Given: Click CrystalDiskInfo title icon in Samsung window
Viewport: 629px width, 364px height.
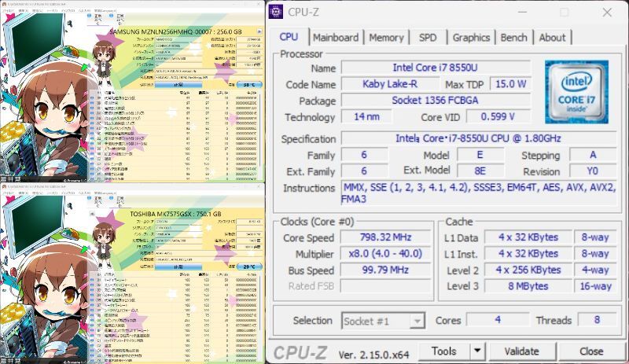Looking at the screenshot, I should (4, 4).
